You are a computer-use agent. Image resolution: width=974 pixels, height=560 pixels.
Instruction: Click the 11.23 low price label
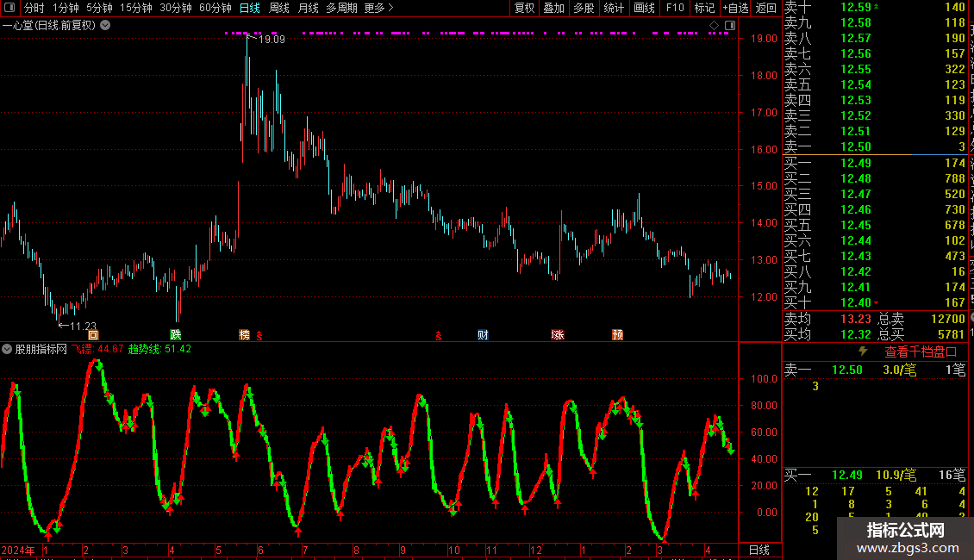(83, 326)
